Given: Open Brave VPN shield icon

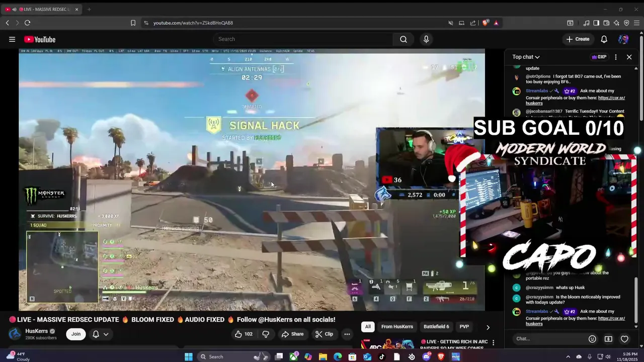Looking at the screenshot, I should click(x=626, y=23).
